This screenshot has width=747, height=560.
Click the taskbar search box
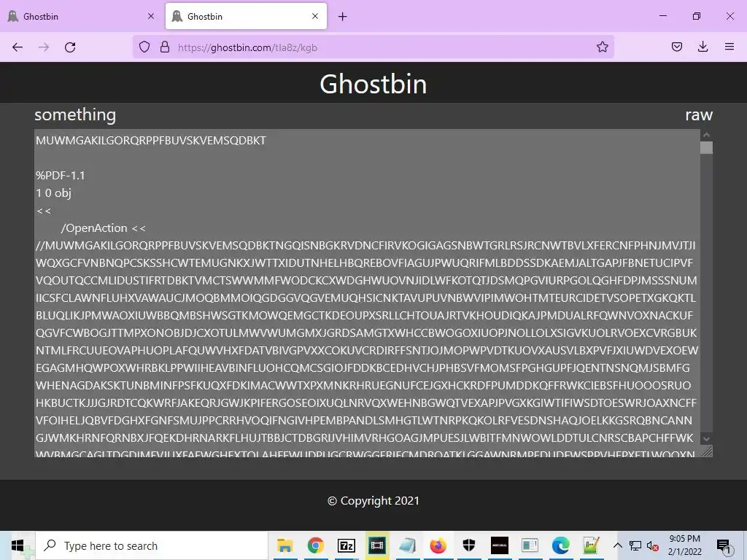[152, 545]
